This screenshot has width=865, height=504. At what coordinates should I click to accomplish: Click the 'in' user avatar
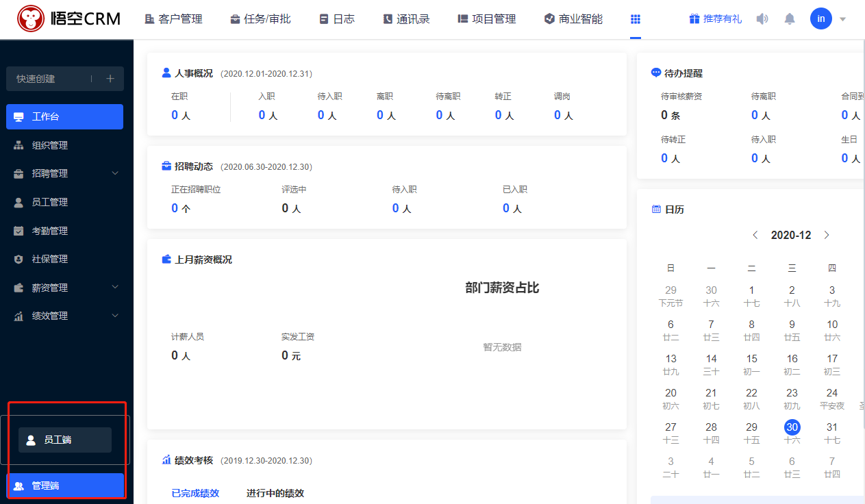[821, 18]
